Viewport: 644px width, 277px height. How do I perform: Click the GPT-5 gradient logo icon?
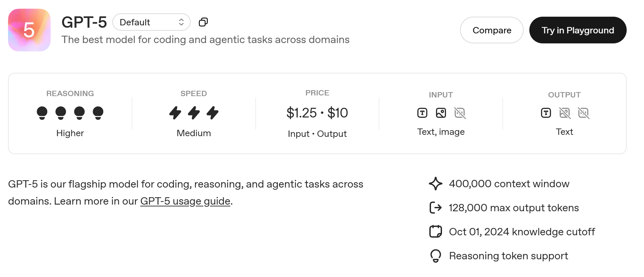pos(29,30)
